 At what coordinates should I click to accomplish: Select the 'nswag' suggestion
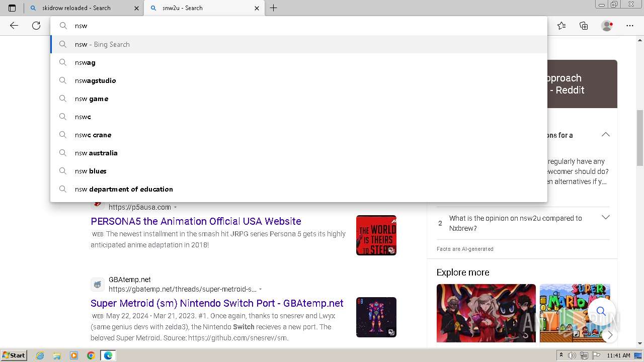[299, 62]
